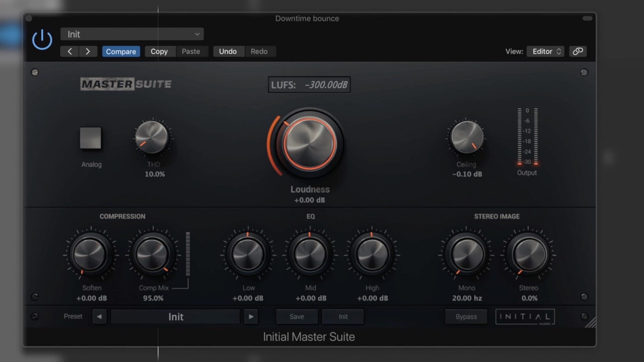644x362 pixels.
Task: Click the compression gain reduction meter
Action: pyautogui.click(x=188, y=254)
